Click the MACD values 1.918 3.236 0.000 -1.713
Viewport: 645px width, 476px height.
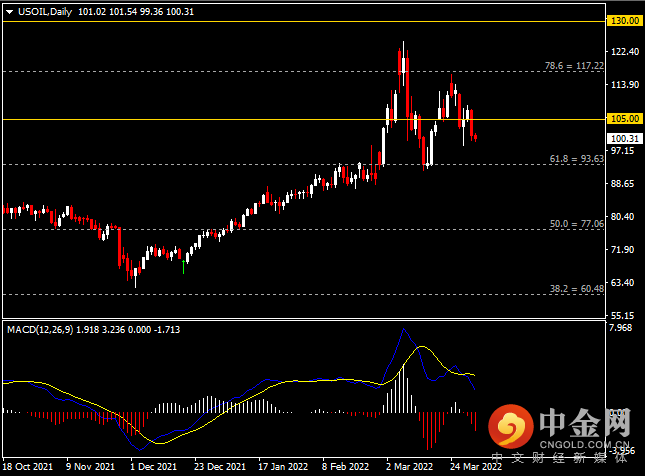(x=128, y=330)
